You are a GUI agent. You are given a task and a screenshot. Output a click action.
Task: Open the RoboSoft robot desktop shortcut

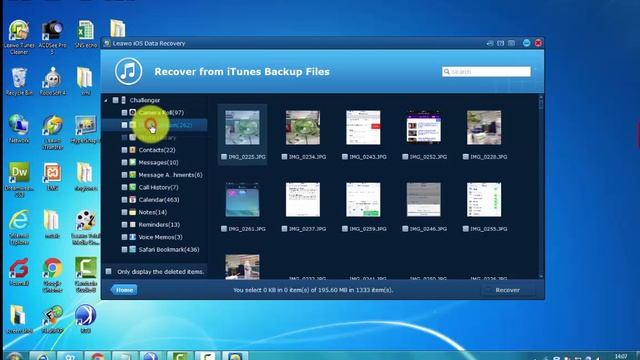tap(52, 82)
